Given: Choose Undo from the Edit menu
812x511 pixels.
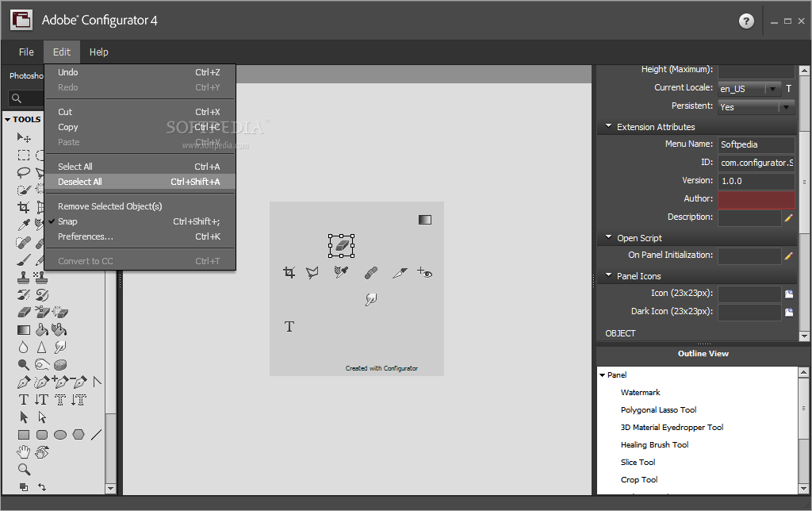Looking at the screenshot, I should [140, 72].
